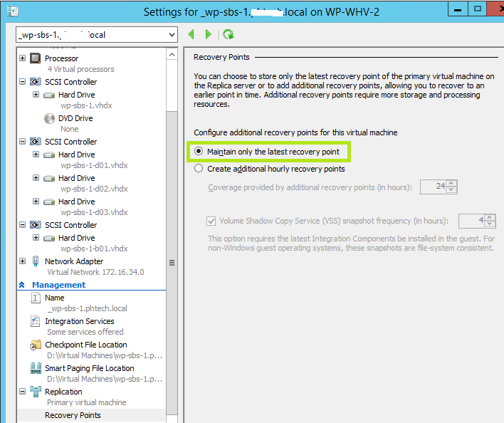Click the Checkpoint File Location icon
The height and width of the screenshot is (423, 504).
(36, 345)
